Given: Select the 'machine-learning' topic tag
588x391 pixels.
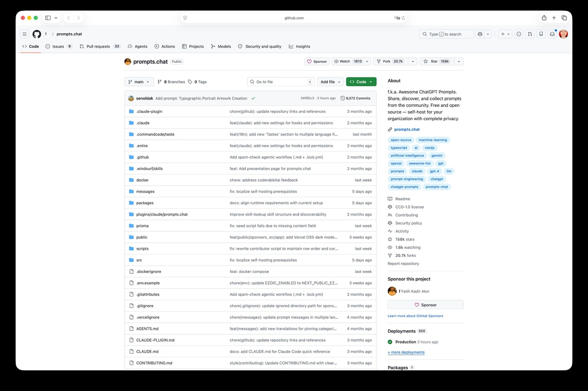Looking at the screenshot, I should click(433, 140).
